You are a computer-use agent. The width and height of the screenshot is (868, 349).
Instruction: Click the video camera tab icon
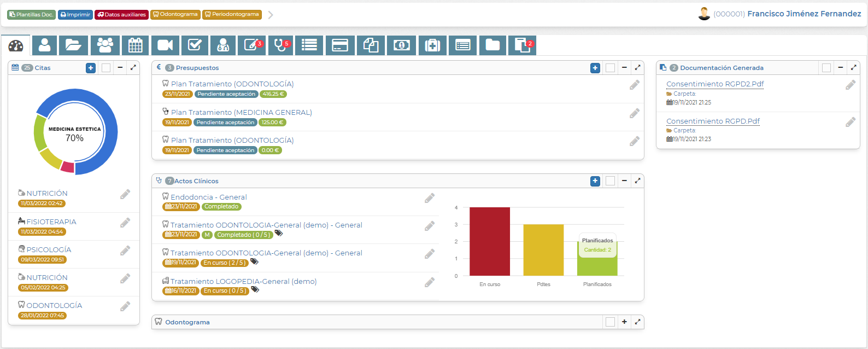point(165,45)
